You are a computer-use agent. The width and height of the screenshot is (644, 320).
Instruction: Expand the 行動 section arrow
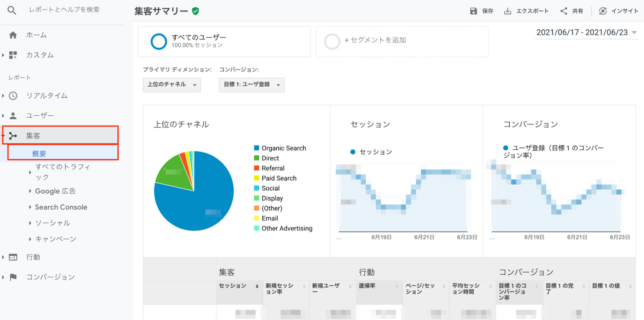3,257
